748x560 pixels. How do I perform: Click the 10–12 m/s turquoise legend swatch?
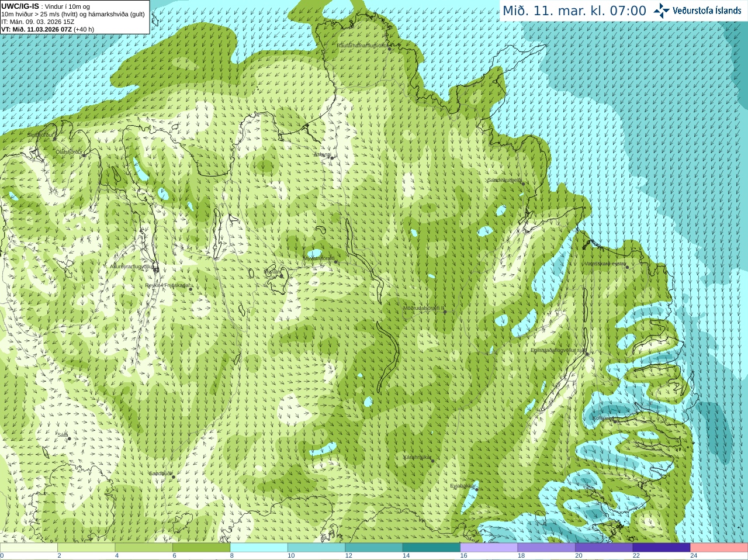tap(317, 548)
